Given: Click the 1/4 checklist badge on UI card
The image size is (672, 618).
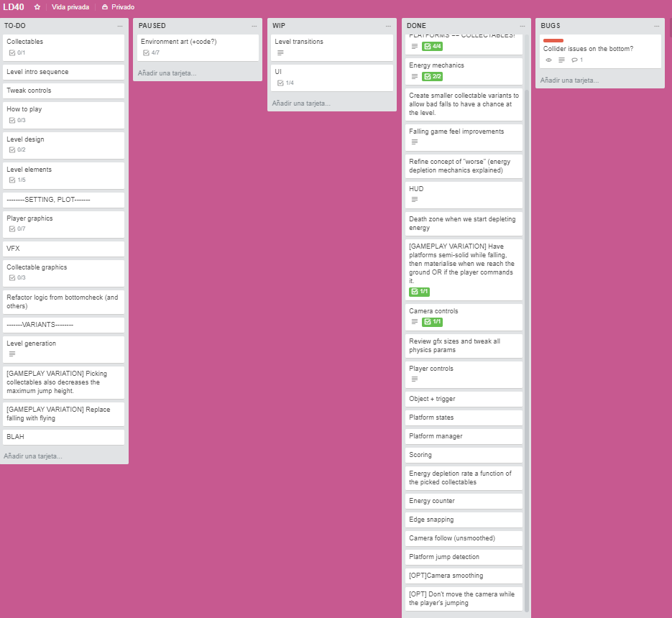Looking at the screenshot, I should coord(285,83).
